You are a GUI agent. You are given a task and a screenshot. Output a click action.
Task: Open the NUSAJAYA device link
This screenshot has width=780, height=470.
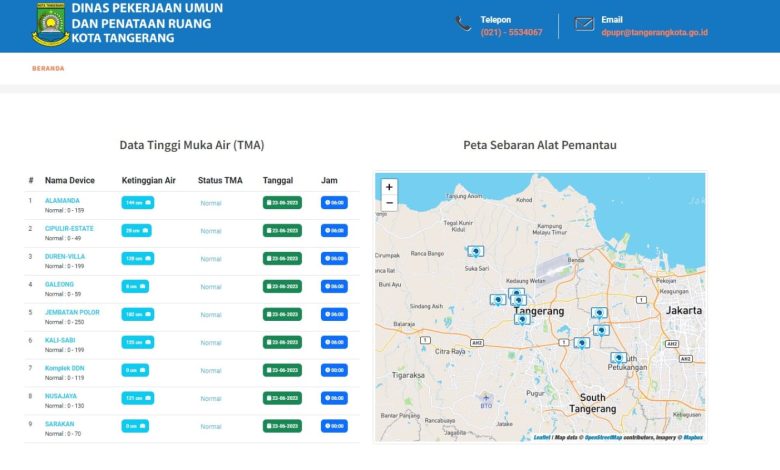[x=61, y=396]
